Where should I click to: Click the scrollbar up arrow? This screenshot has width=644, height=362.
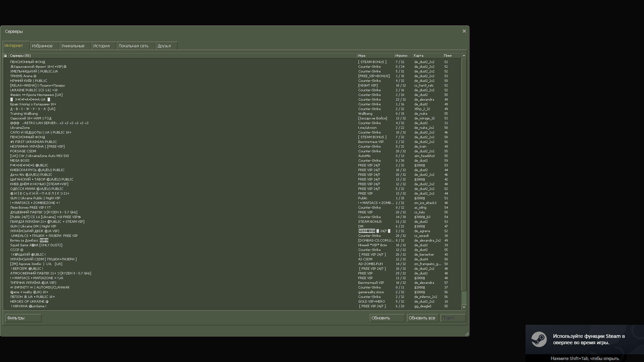click(x=464, y=56)
